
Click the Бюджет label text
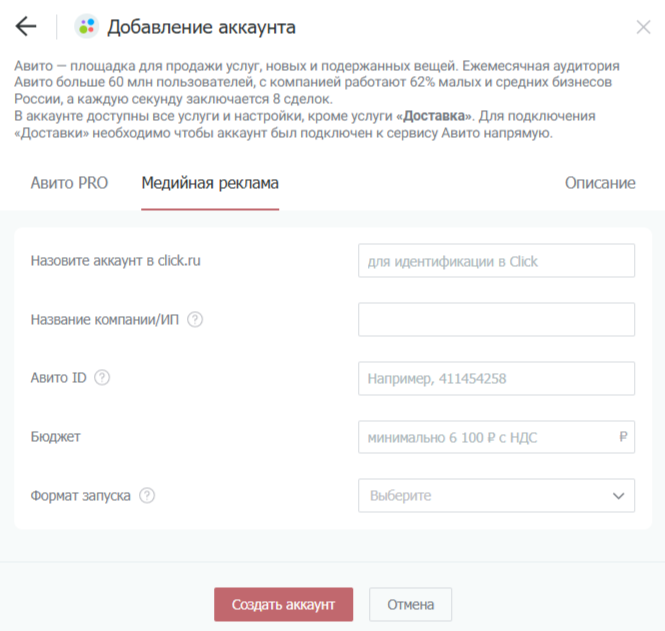(56, 437)
